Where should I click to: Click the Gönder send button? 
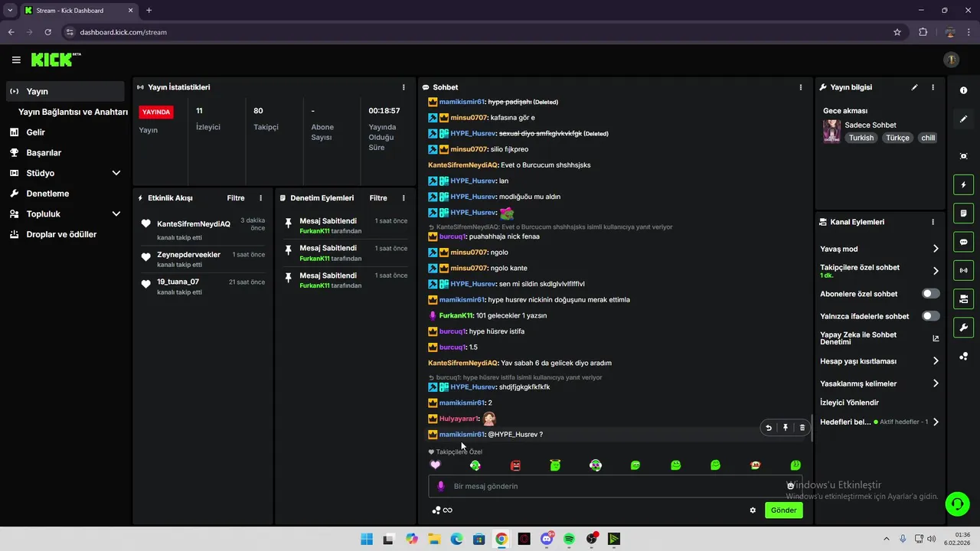click(783, 510)
